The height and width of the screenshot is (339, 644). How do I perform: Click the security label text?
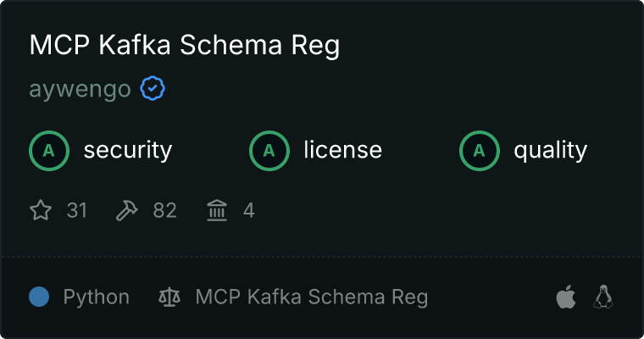coord(128,151)
